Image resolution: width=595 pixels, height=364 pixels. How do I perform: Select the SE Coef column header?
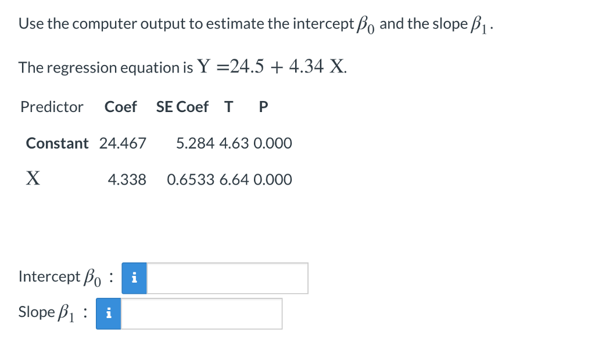[182, 107]
